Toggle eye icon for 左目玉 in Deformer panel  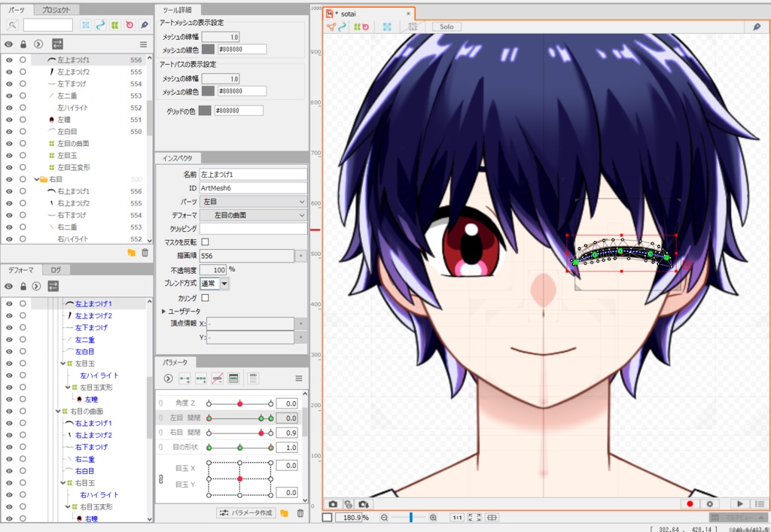[9, 363]
